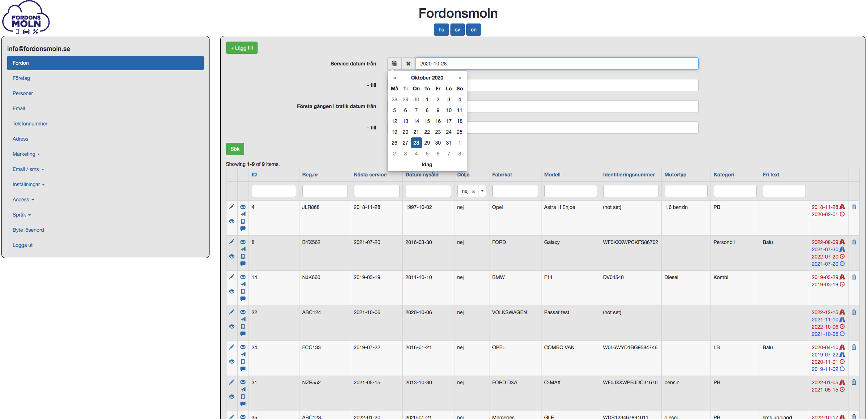
Task: Edit vehicle BYX562 with pencil icon
Action: (232, 242)
